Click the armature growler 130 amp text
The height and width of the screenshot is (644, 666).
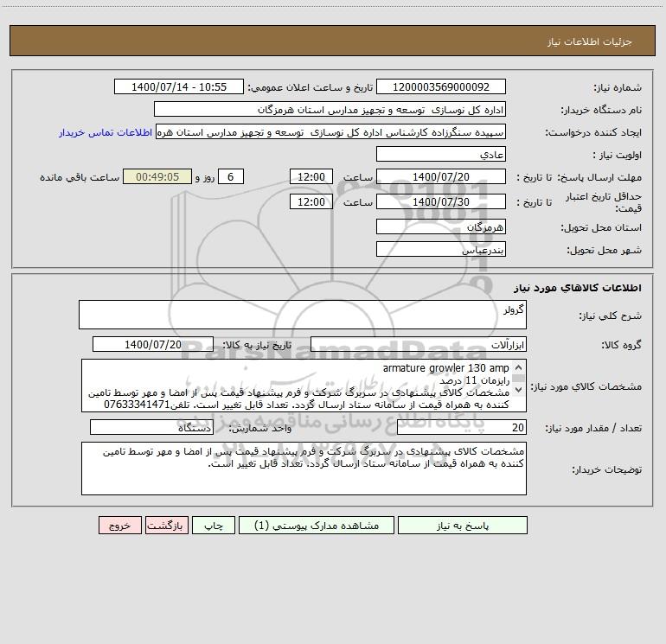(x=446, y=368)
